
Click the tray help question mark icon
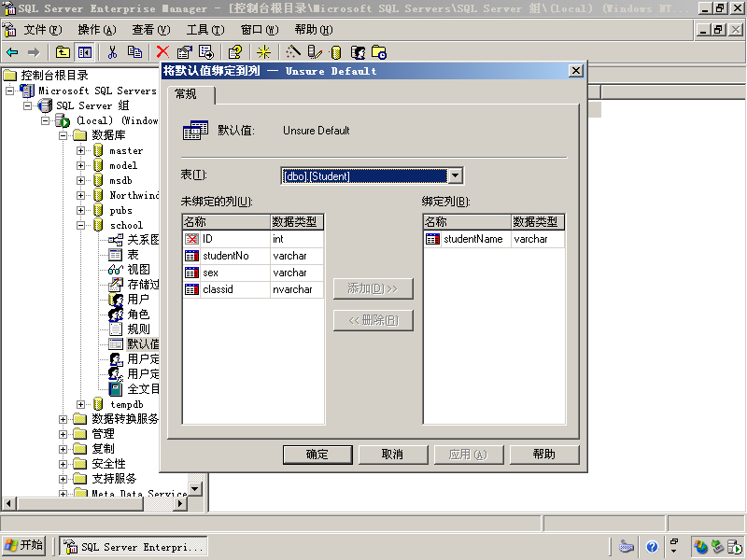652,547
